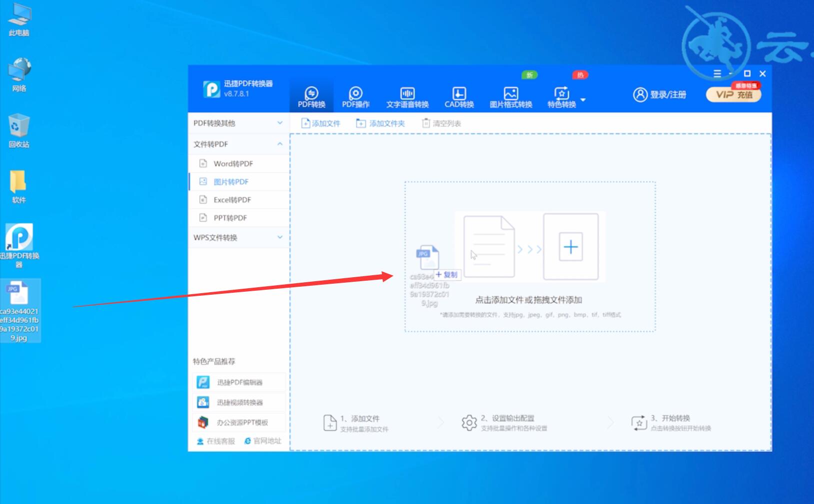Screen dimensions: 814x504
Task: Select the CAD转换 tab
Action: 459,97
